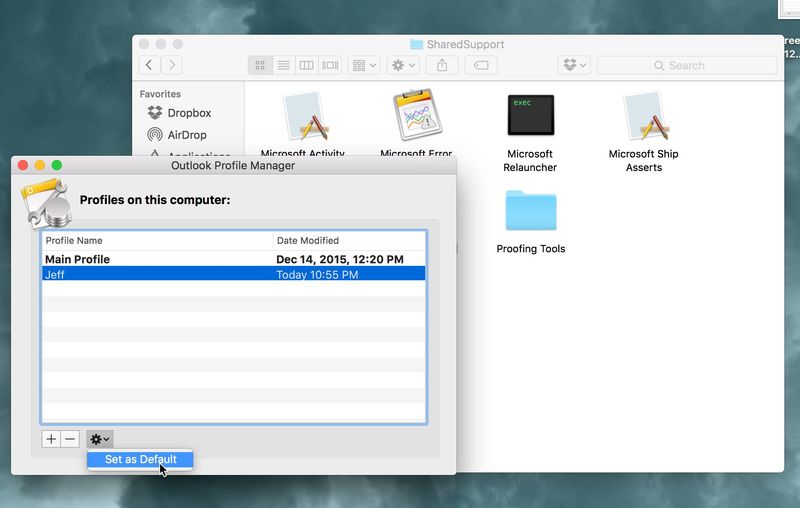Click the Dec 14, 2015, 12:20 PM date cell
The width and height of the screenshot is (800, 508).
(x=340, y=259)
